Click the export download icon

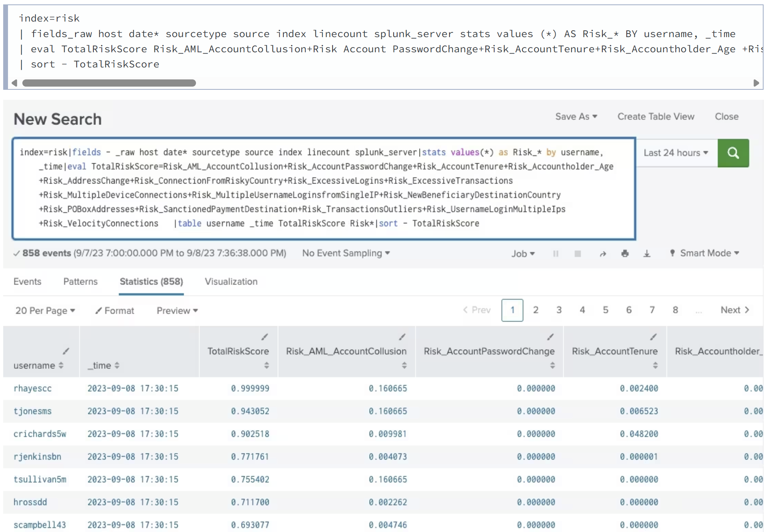coord(647,254)
